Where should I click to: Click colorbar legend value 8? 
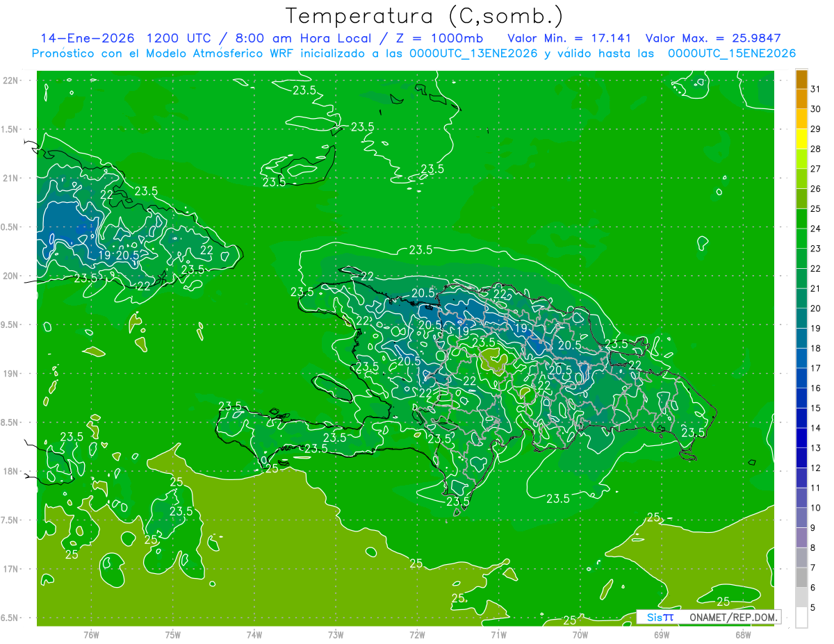point(813,548)
